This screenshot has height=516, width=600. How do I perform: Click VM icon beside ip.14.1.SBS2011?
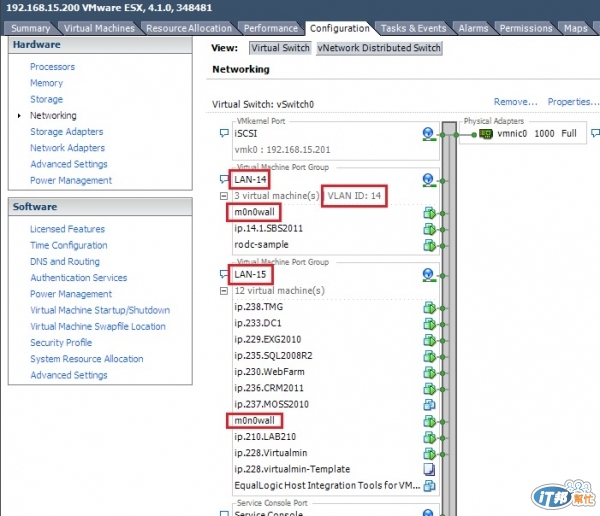point(429,229)
